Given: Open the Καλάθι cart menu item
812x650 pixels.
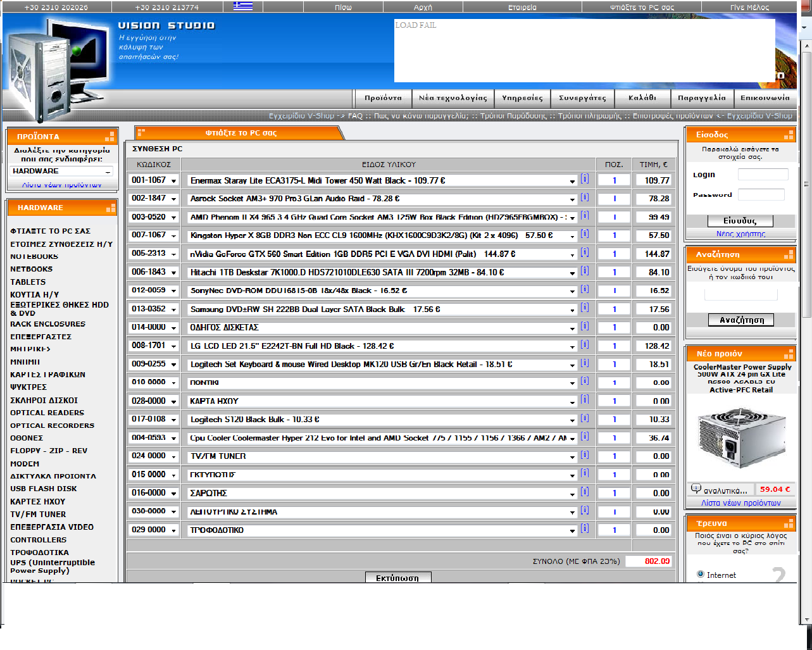Looking at the screenshot, I should tap(642, 98).
